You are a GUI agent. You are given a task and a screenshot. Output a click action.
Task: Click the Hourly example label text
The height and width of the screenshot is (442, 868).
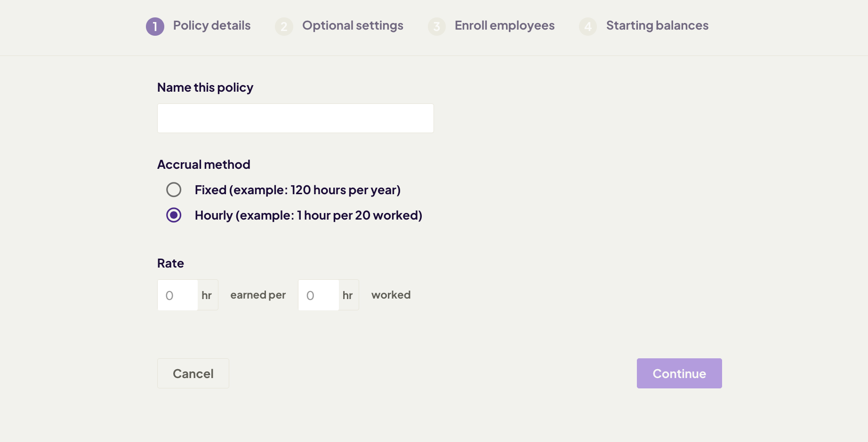[x=308, y=215]
